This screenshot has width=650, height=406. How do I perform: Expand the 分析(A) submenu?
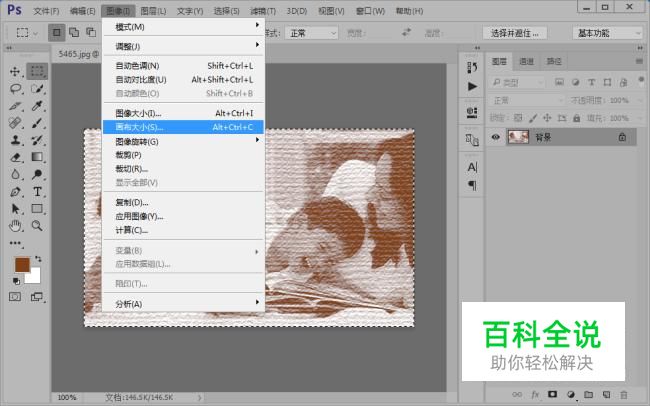(x=183, y=304)
